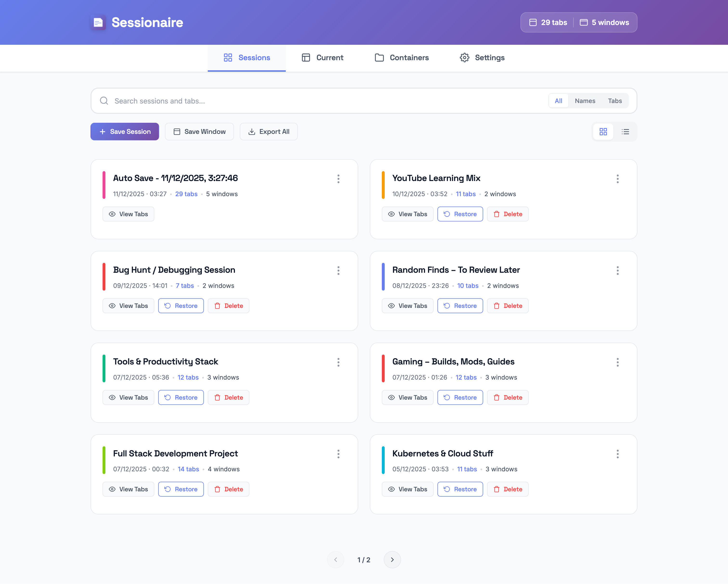The image size is (728, 584).
Task: Open the 14 tabs link for Full Stack Development
Action: tap(188, 469)
